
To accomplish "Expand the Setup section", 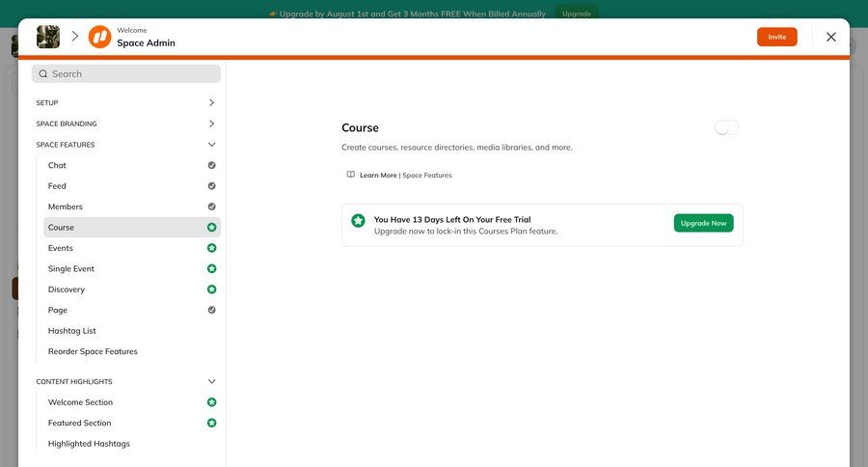I will tap(211, 102).
